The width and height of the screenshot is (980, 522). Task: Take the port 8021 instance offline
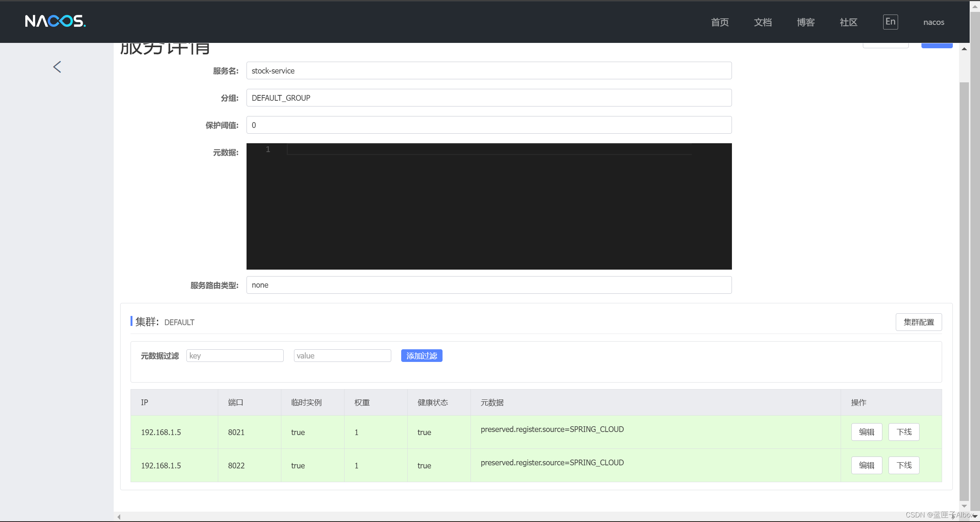click(x=903, y=432)
